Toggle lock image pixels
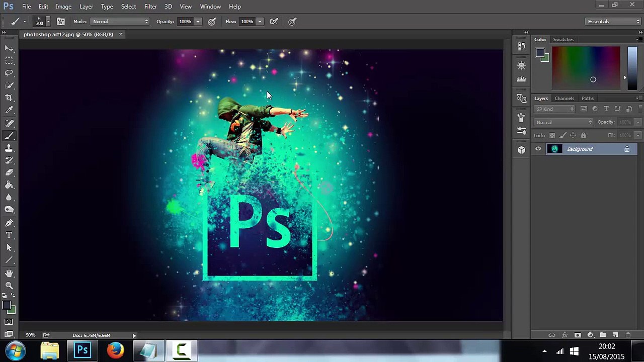This screenshot has height=362, width=644. coord(562,135)
